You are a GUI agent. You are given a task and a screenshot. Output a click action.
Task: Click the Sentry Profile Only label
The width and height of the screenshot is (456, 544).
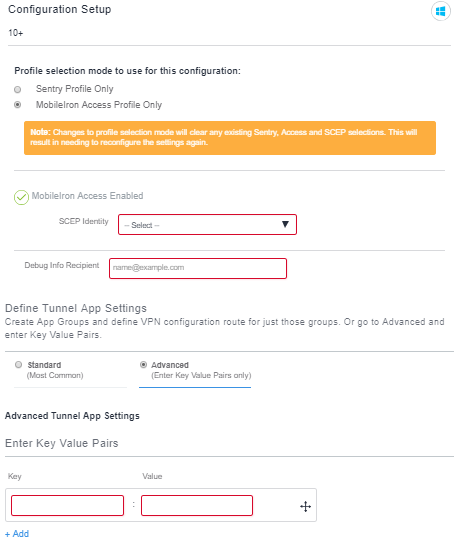point(75,89)
